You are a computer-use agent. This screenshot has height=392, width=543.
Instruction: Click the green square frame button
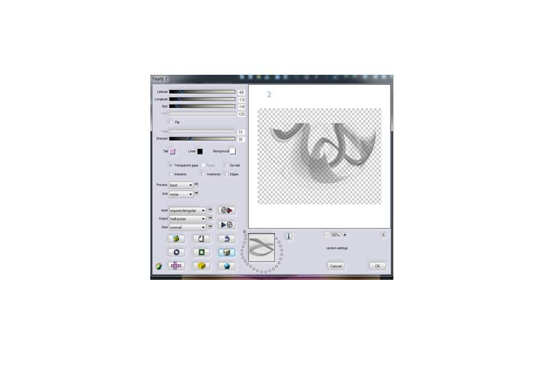(202, 253)
